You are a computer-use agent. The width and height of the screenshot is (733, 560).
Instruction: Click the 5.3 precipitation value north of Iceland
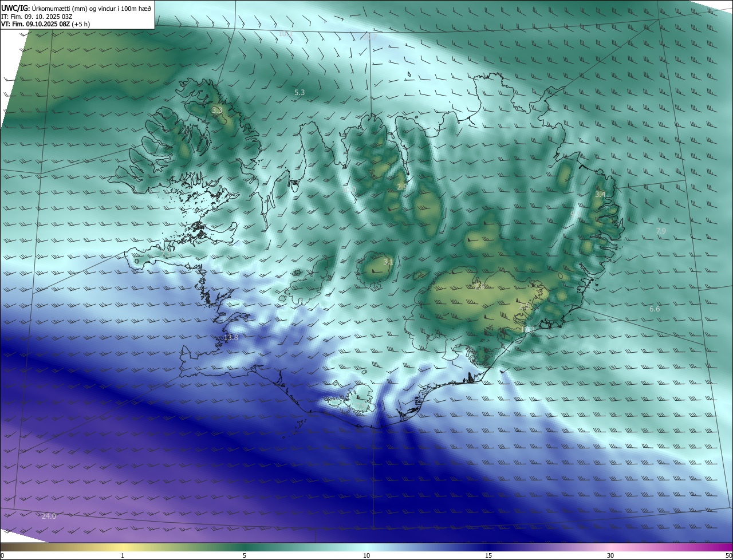coord(299,92)
